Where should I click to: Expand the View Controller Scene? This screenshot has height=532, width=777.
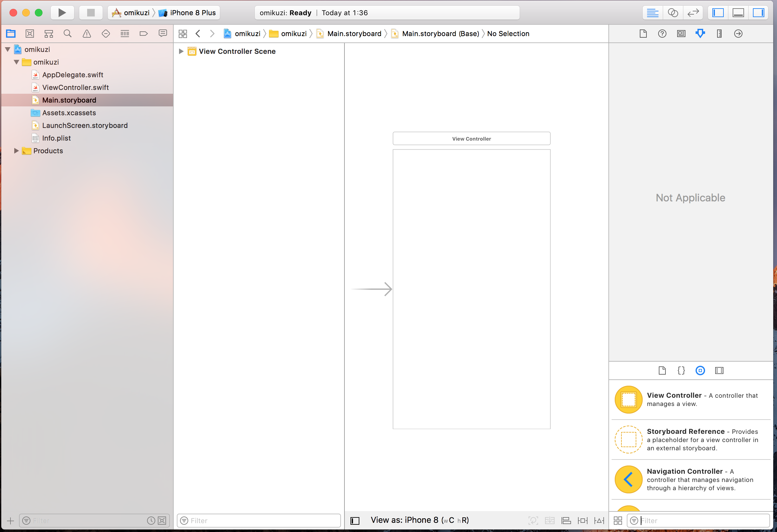(x=181, y=51)
